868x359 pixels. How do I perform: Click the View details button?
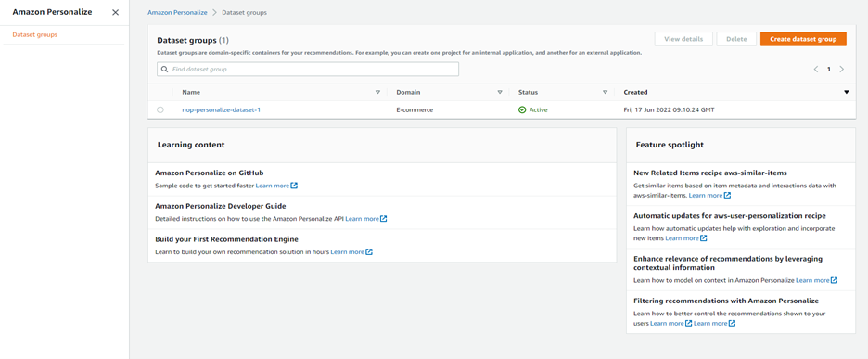coord(683,39)
